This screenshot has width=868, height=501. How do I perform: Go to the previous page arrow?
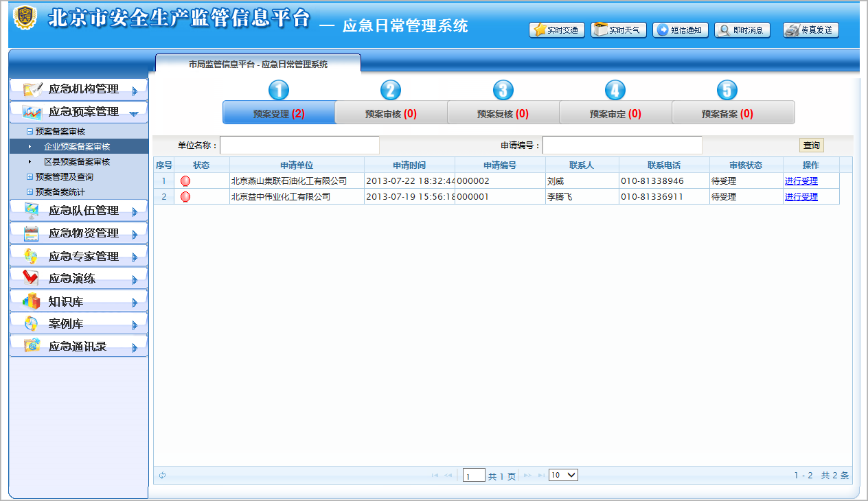[448, 475]
